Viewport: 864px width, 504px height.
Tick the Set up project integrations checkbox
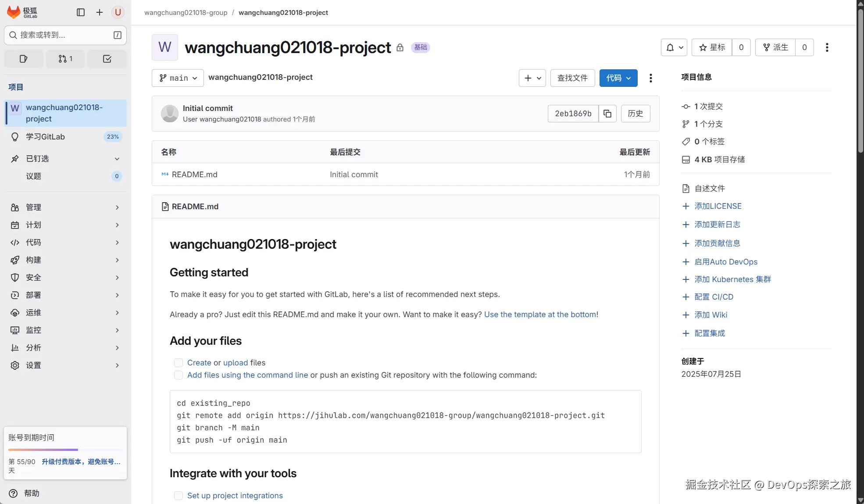pyautogui.click(x=179, y=496)
